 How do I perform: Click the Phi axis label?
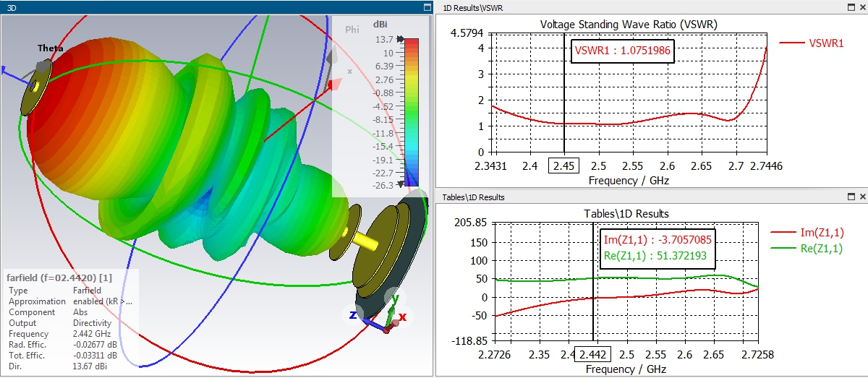[352, 30]
